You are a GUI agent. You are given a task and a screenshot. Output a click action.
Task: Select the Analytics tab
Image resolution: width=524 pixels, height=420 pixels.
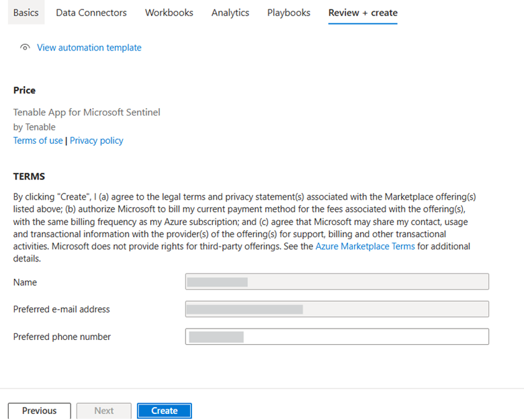pos(230,13)
